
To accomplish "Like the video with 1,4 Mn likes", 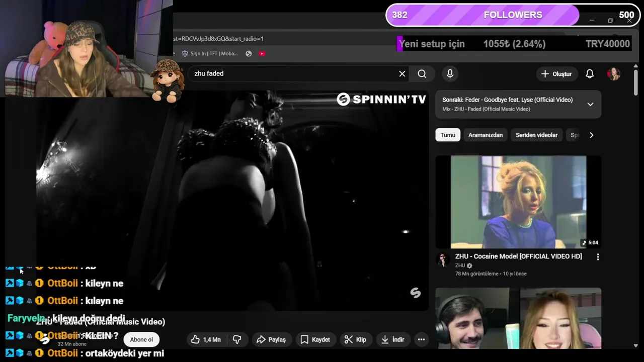I will [206, 340].
